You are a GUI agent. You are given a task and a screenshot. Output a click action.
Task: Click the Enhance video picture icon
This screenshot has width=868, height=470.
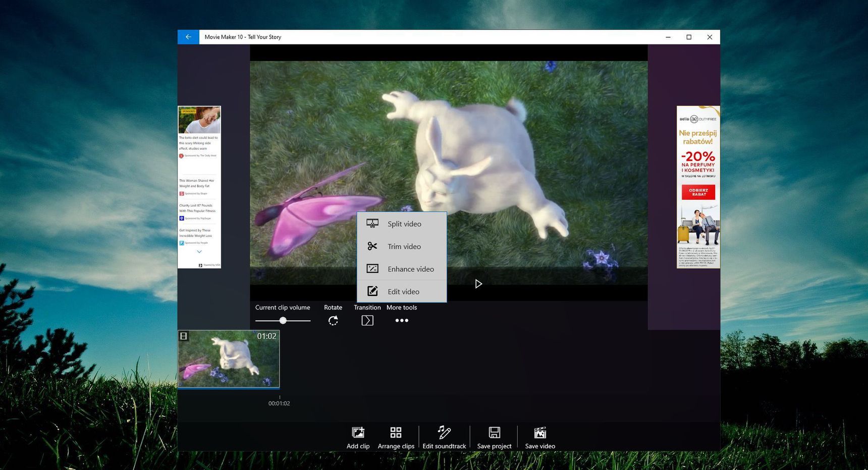click(x=372, y=269)
